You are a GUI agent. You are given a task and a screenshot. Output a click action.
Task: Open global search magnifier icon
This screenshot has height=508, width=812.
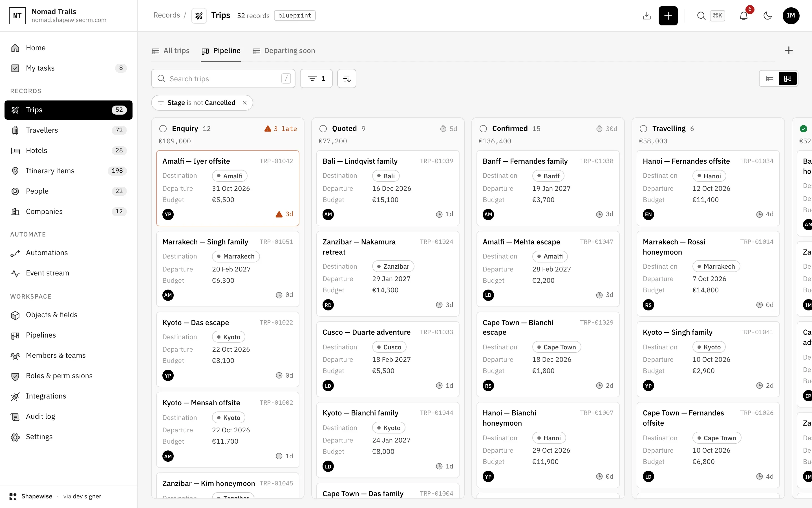point(701,16)
